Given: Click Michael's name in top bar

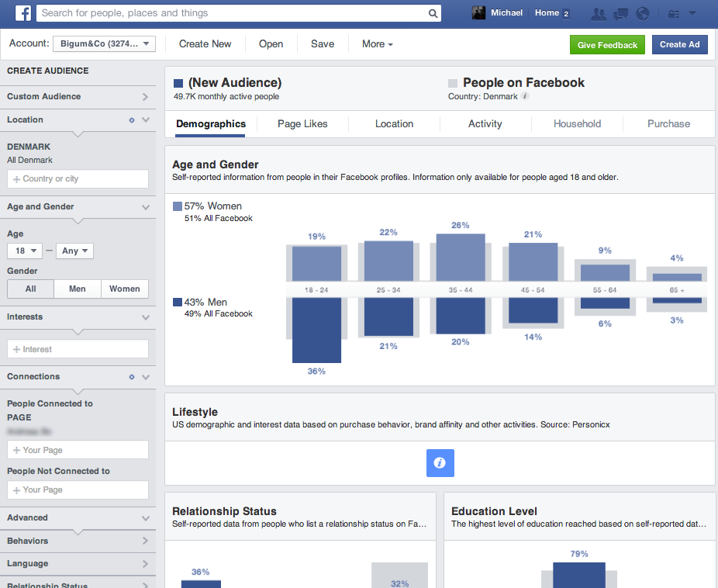Looking at the screenshot, I should (x=506, y=13).
